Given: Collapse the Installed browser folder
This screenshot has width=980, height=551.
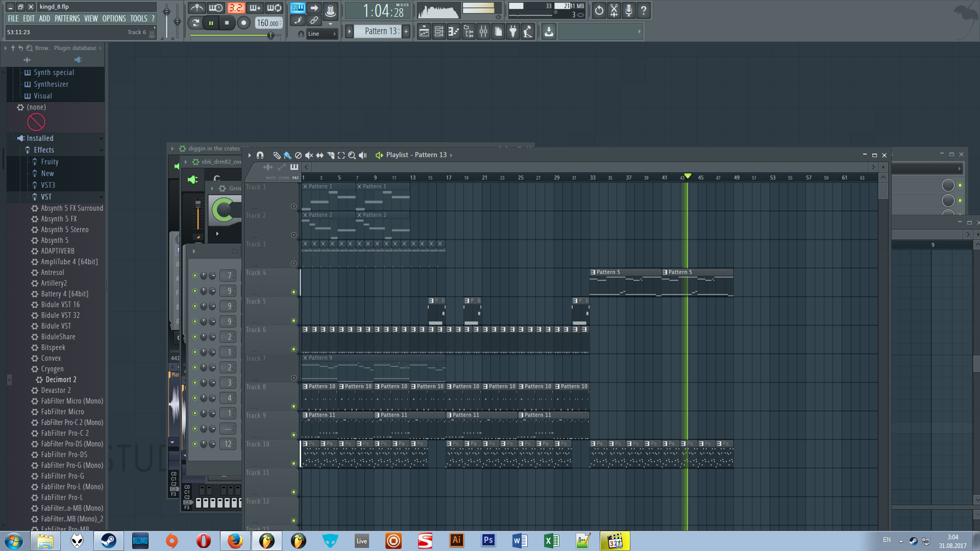Looking at the screenshot, I should pyautogui.click(x=40, y=138).
